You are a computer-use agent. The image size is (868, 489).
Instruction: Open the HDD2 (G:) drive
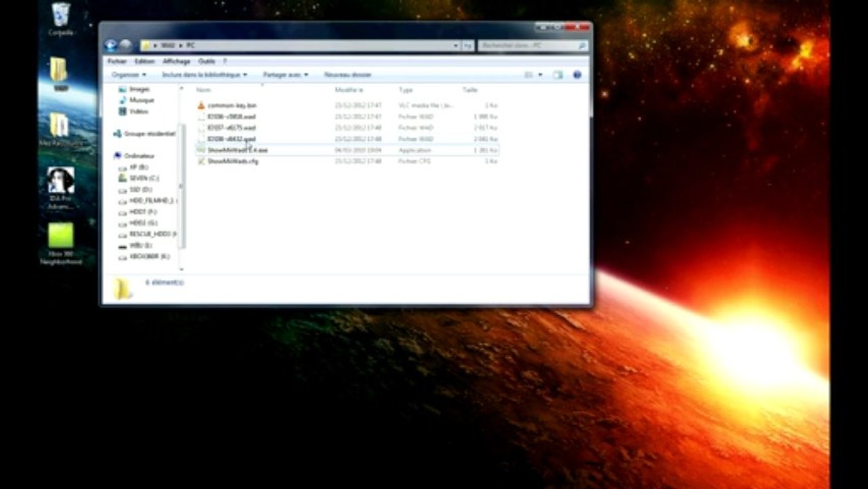(143, 223)
